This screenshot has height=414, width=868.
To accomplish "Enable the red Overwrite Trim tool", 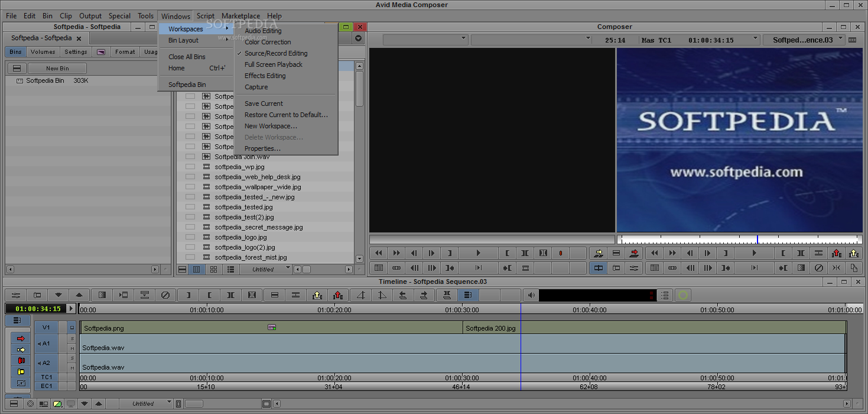I will click(x=21, y=360).
